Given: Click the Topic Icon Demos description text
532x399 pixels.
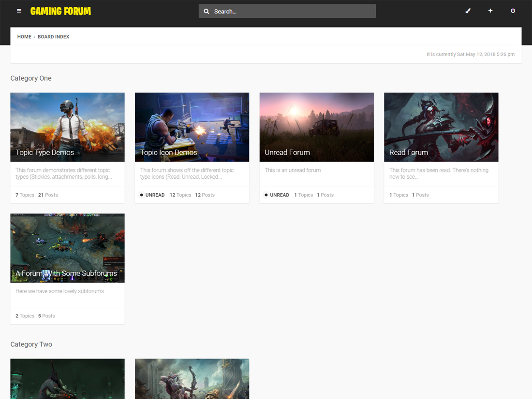Looking at the screenshot, I should pos(187,173).
